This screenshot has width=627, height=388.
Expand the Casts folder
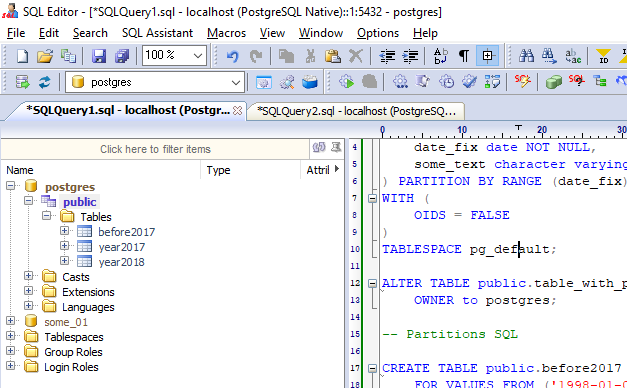[28, 276]
